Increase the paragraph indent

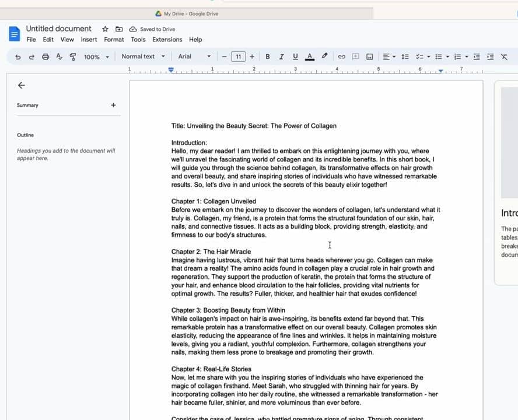pyautogui.click(x=490, y=57)
